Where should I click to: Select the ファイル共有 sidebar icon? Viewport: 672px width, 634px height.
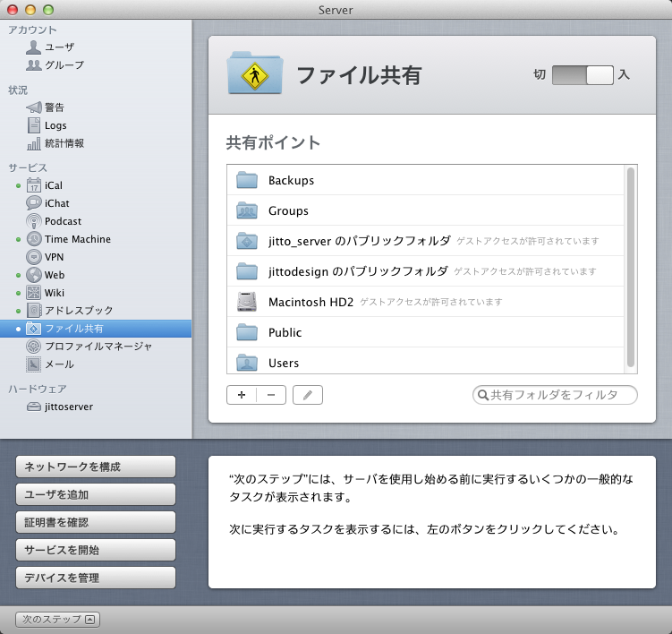click(34, 329)
